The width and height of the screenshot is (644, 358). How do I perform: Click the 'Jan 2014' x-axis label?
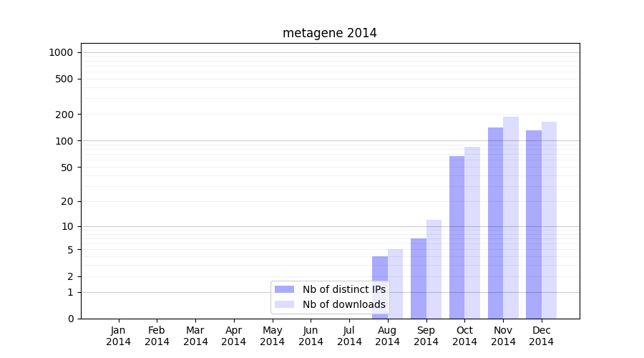pyautogui.click(x=119, y=336)
